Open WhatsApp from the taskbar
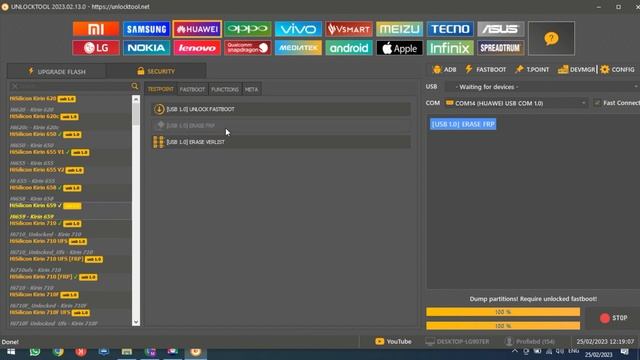The height and width of the screenshot is (360, 640). tap(35, 351)
